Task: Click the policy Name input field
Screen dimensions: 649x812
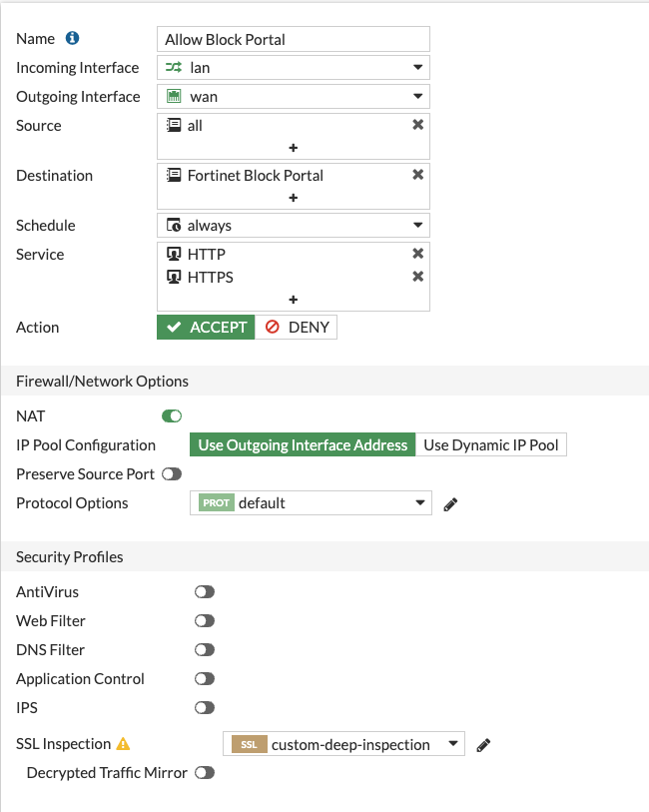Action: 294,39
